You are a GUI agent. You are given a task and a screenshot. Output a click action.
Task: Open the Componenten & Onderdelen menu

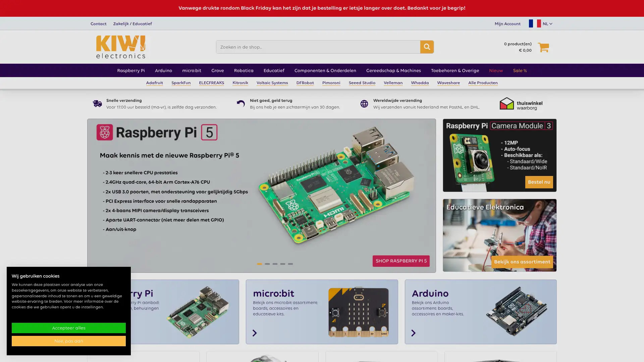click(325, 70)
